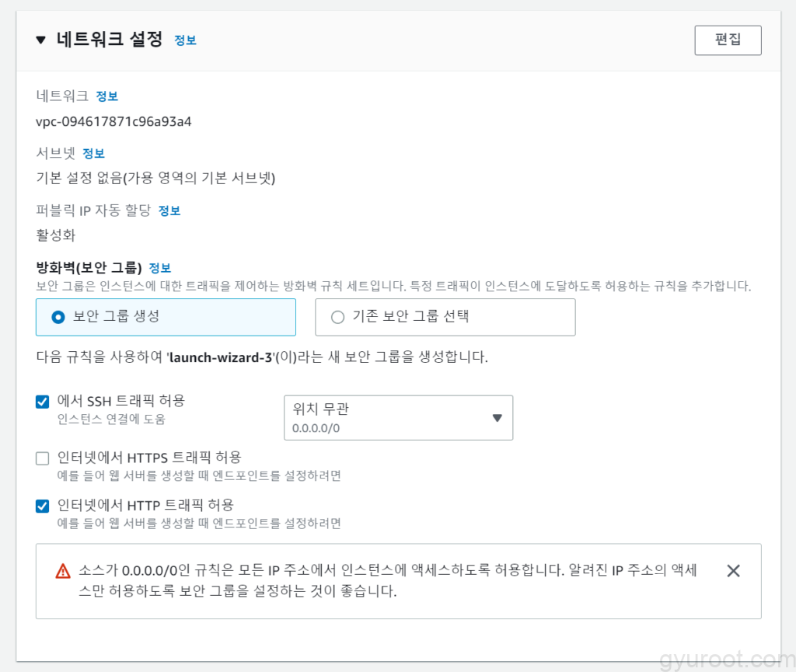
Task: Open 정보 link beside 네트워크 label
Action: (106, 96)
